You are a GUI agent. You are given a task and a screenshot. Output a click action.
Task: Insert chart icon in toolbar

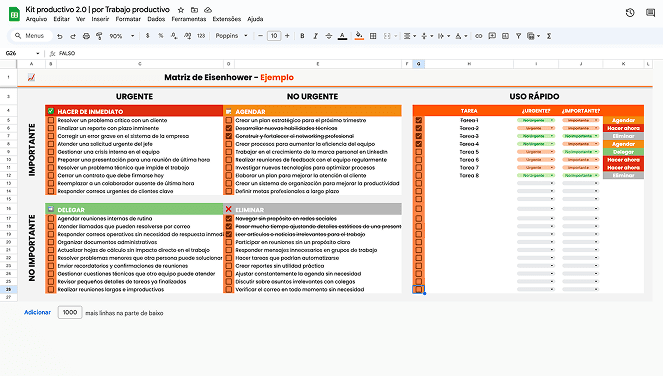point(505,36)
